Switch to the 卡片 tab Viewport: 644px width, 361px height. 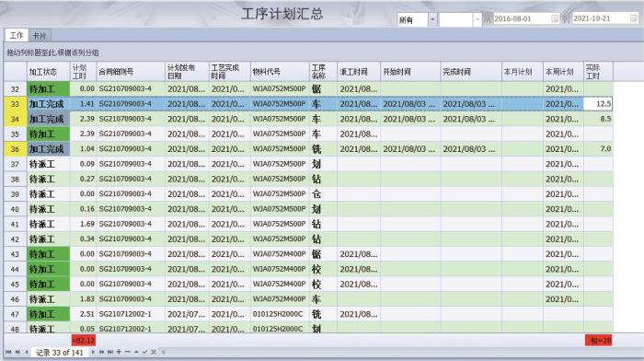tap(40, 36)
